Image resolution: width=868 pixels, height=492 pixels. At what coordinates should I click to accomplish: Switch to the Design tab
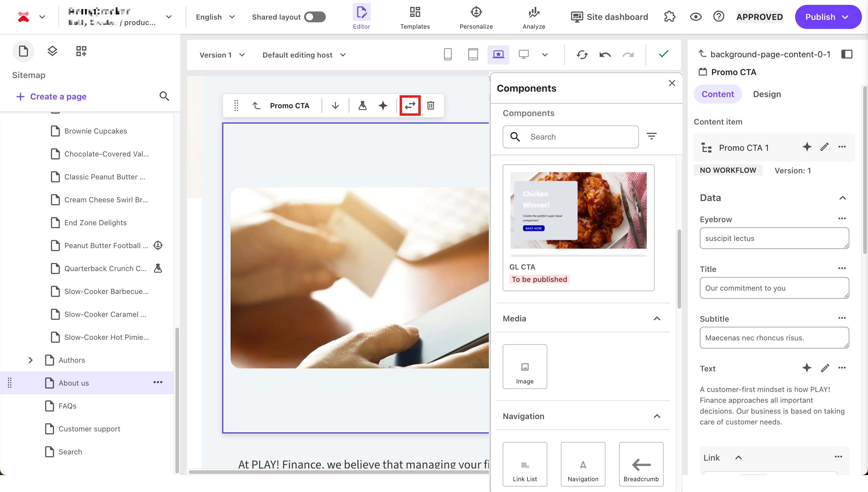pos(767,94)
